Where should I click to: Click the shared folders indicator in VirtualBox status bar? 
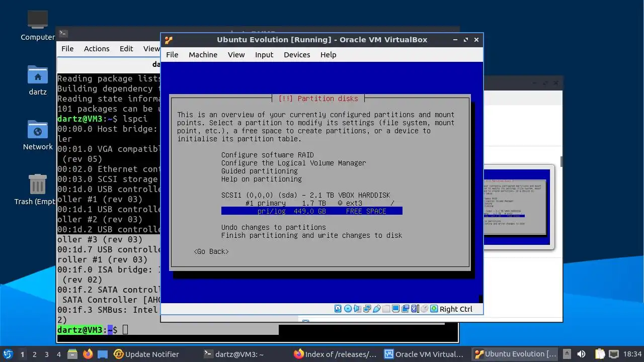click(x=386, y=309)
